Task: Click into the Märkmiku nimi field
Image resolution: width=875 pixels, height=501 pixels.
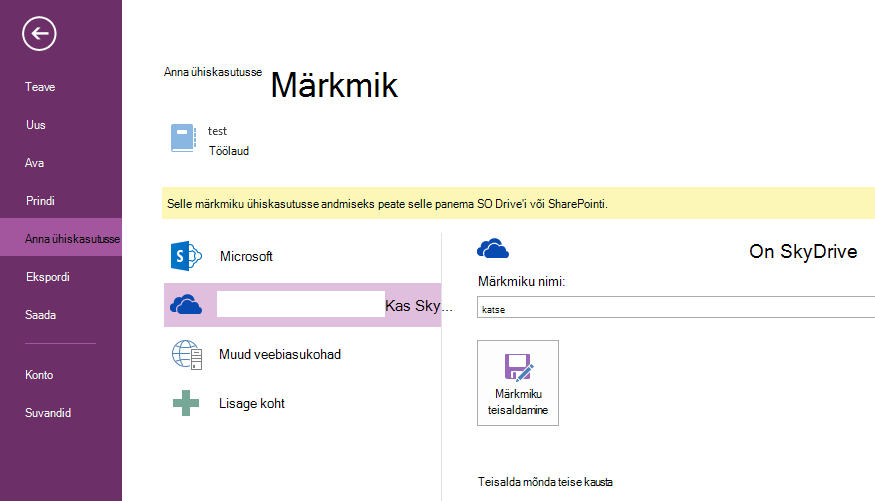Action: point(676,307)
